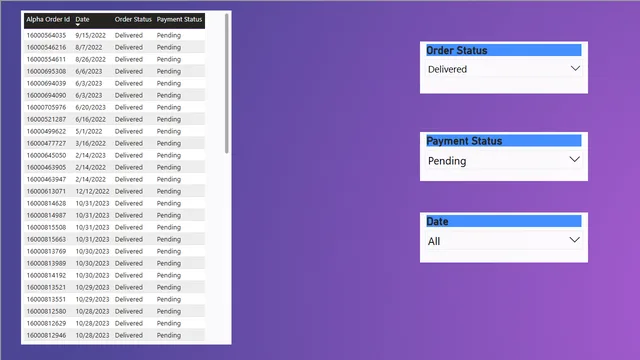640x360 pixels.
Task: Click date cell of order 16000812580
Action: click(x=92, y=311)
